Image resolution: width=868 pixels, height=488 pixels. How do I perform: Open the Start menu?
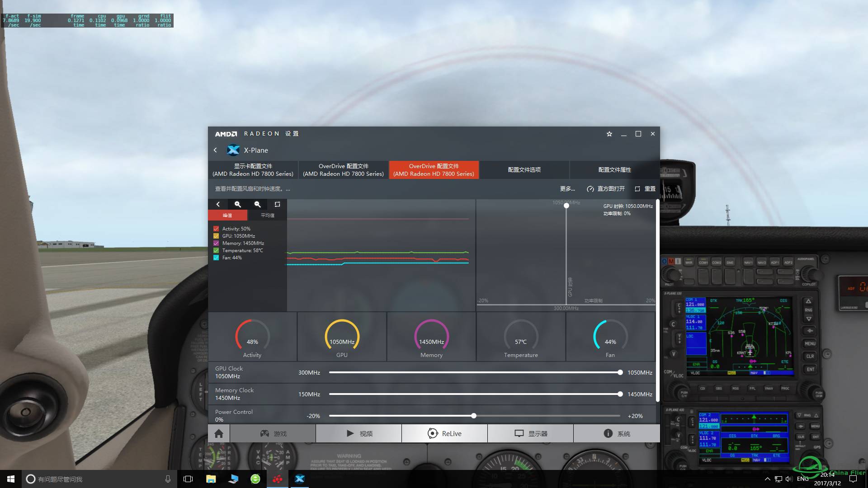point(11,479)
